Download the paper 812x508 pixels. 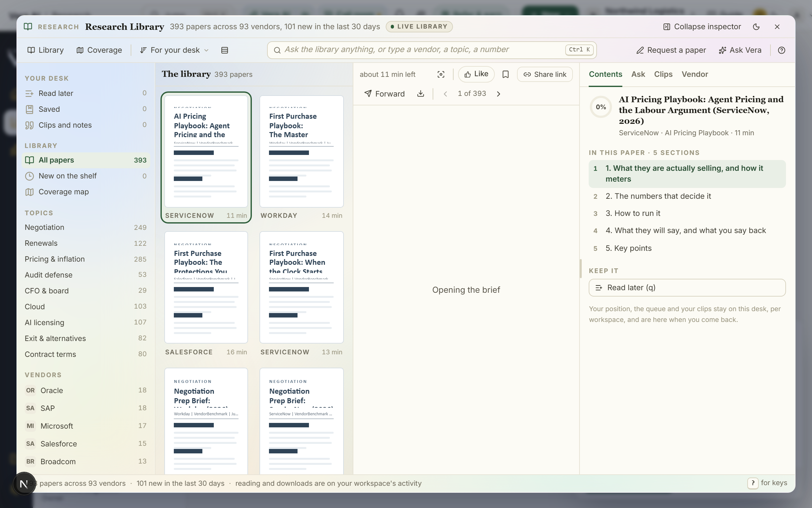(x=420, y=94)
